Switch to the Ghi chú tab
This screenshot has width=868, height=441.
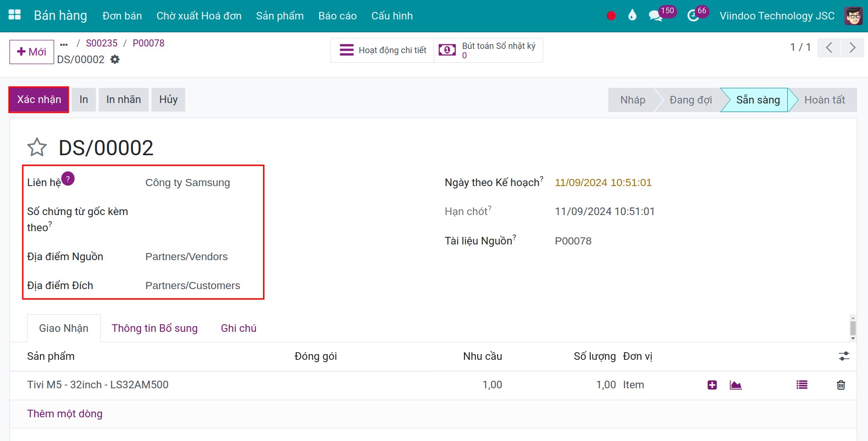238,328
